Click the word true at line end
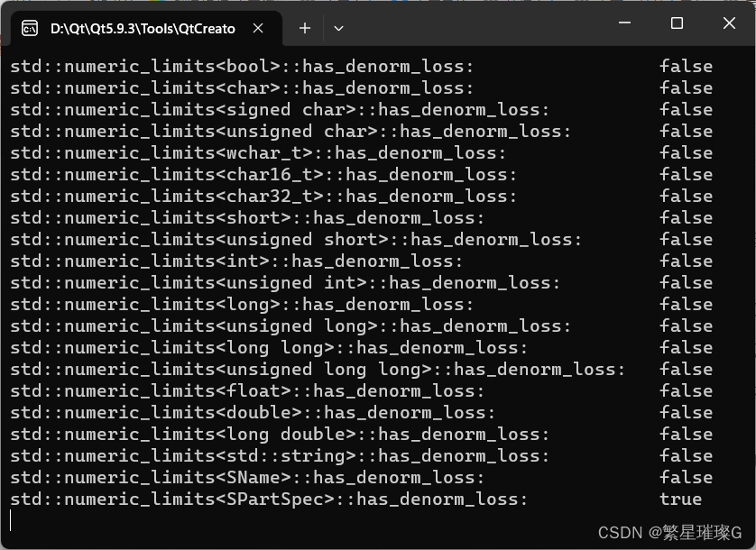The width and height of the screenshot is (756, 550). point(681,499)
